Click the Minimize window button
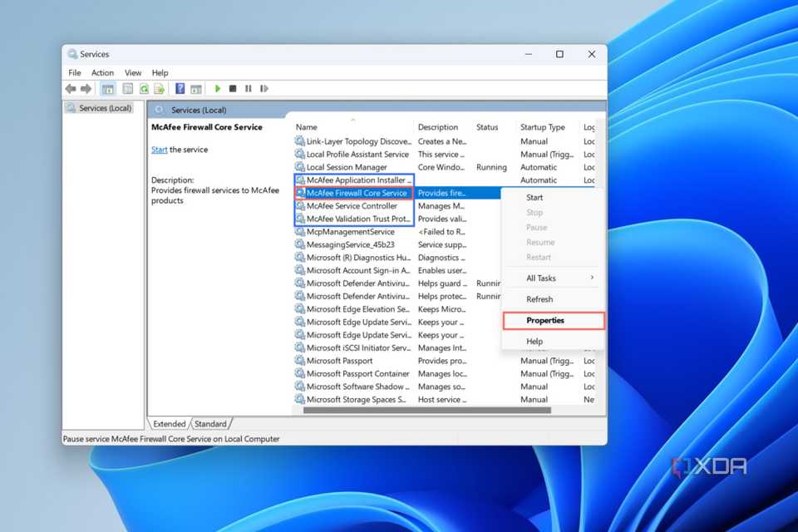This screenshot has width=798, height=532. (529, 54)
